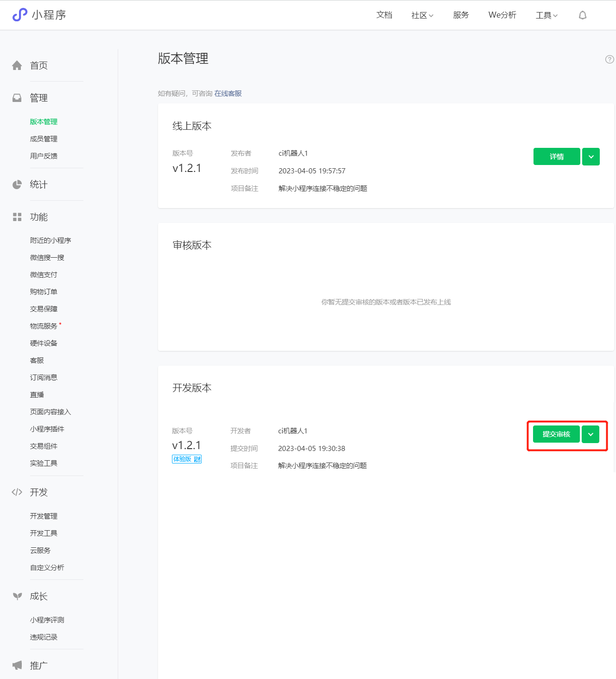The height and width of the screenshot is (679, 616).
Task: Open 在线客服 link
Action: click(228, 94)
